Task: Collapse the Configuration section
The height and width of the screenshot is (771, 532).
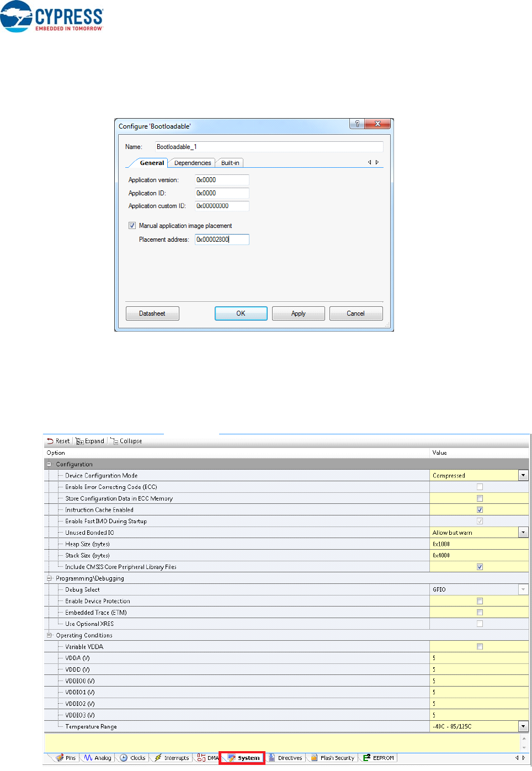Action: tap(49, 464)
